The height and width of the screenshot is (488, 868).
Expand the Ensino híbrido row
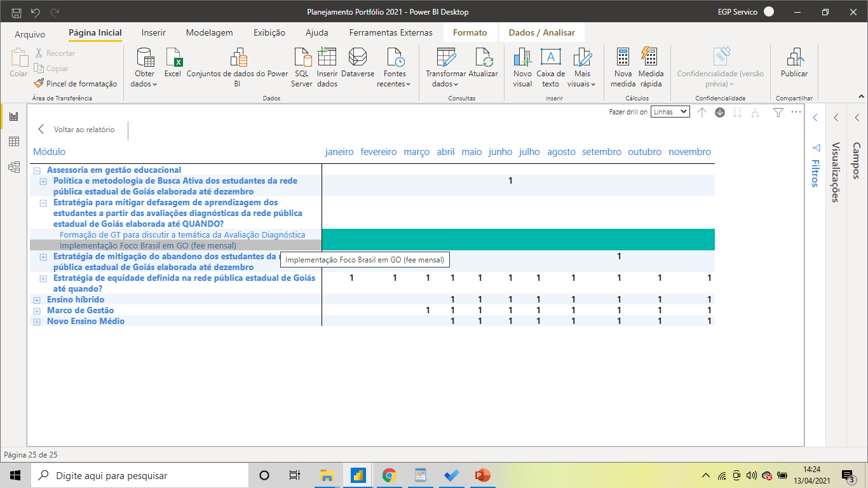coord(37,300)
